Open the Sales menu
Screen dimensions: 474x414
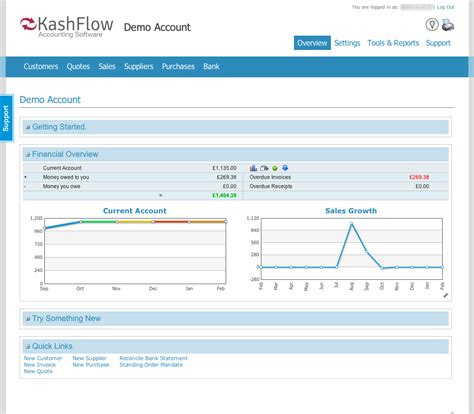[x=107, y=66]
